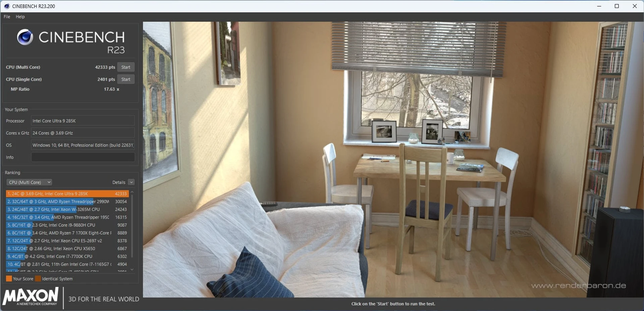Click the OS field with Windows 10
644x311 pixels.
click(x=83, y=145)
